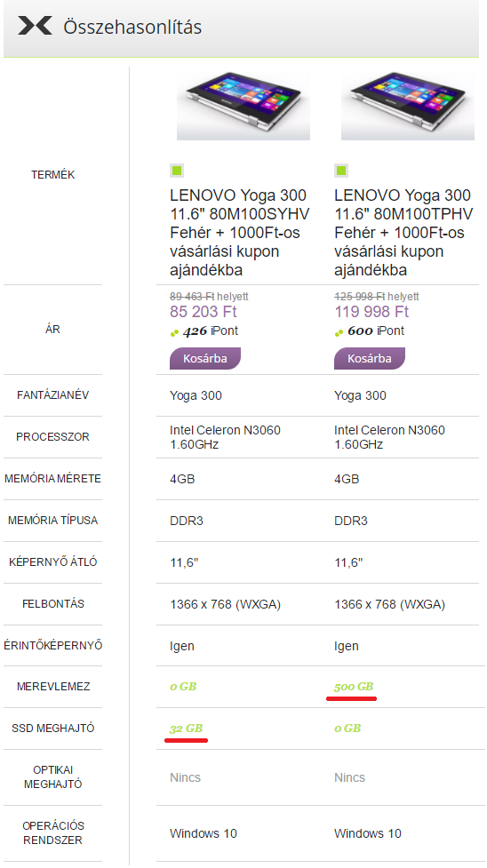Click the 119 998 Ft price
This screenshot has height=868, width=487.
pos(371,312)
